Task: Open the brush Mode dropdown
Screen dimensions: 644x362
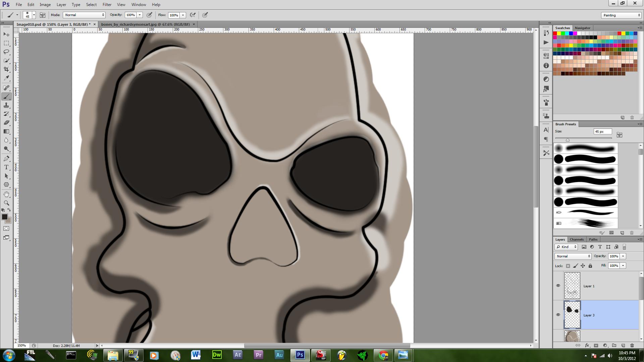Action: (x=84, y=15)
